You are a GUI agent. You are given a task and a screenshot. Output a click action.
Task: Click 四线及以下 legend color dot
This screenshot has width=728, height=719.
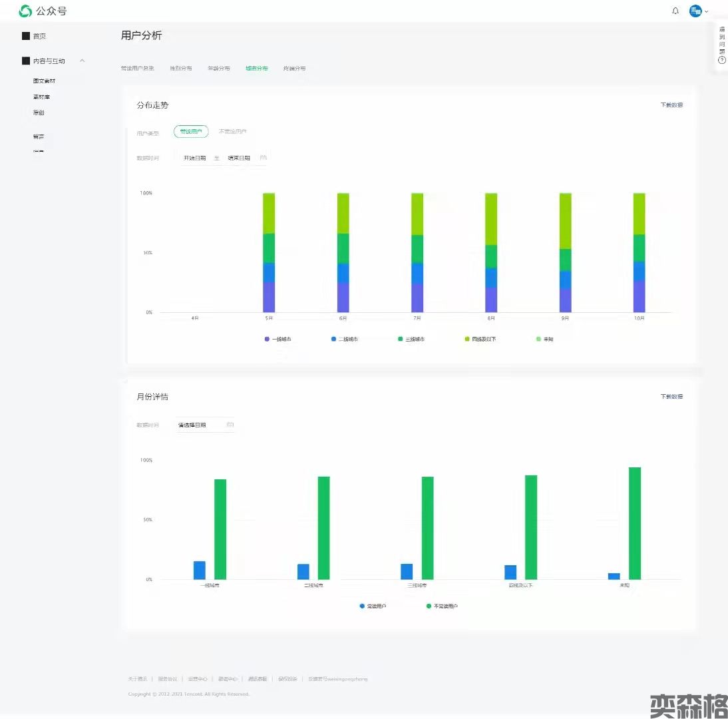coord(467,340)
